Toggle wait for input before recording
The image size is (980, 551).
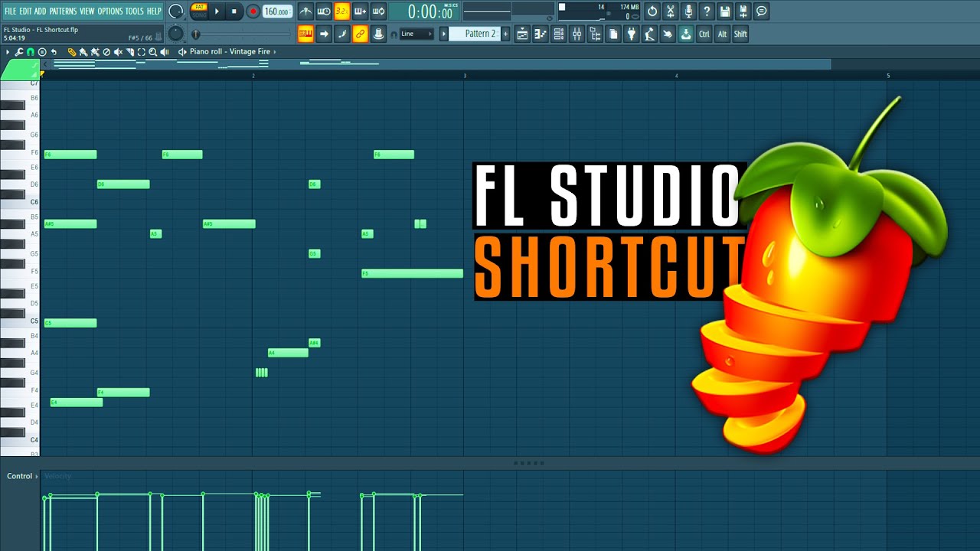[324, 11]
